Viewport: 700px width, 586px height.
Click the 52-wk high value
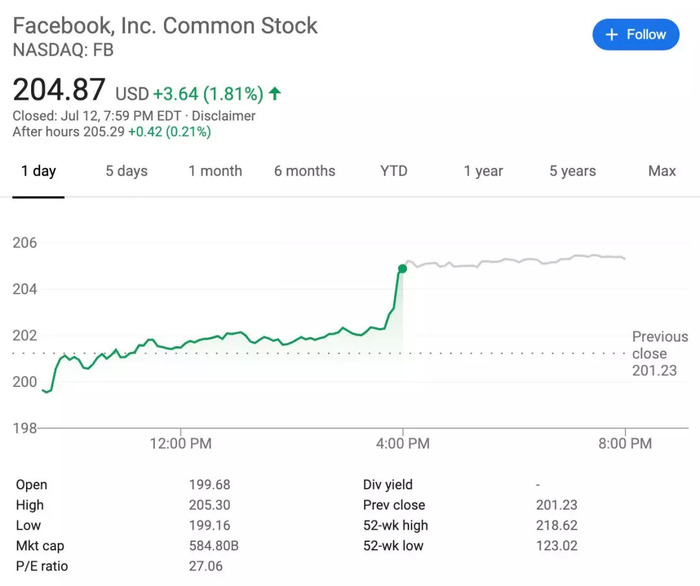point(556,525)
